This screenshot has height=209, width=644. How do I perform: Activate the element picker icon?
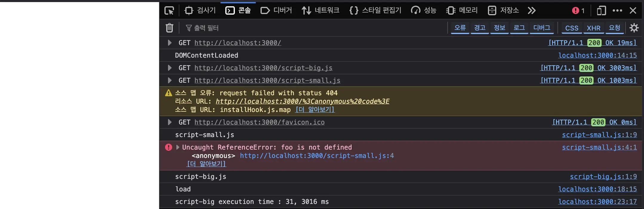click(x=169, y=11)
